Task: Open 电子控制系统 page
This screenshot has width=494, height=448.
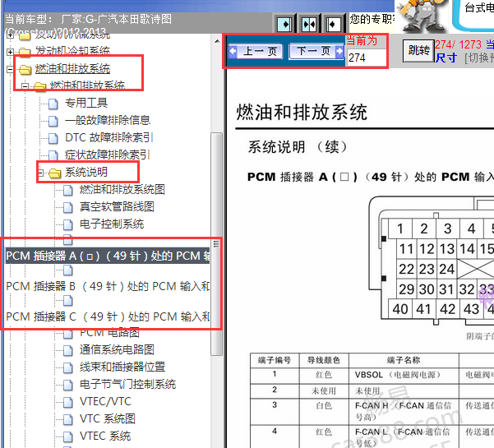Action: [x=112, y=224]
